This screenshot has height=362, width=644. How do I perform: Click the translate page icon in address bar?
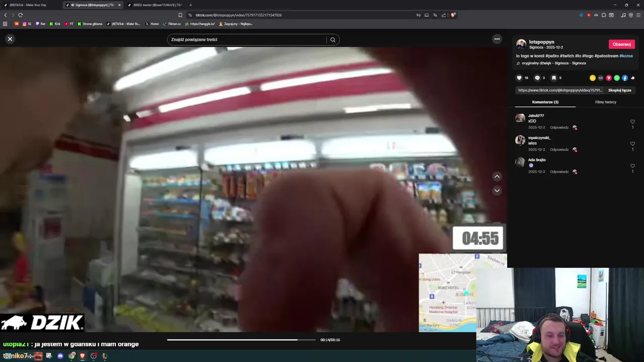point(435,15)
